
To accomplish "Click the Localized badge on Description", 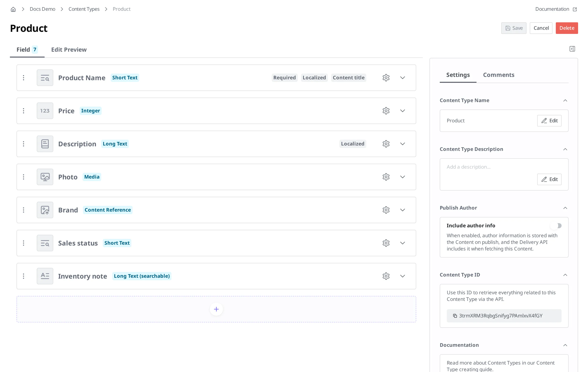I will (353, 144).
